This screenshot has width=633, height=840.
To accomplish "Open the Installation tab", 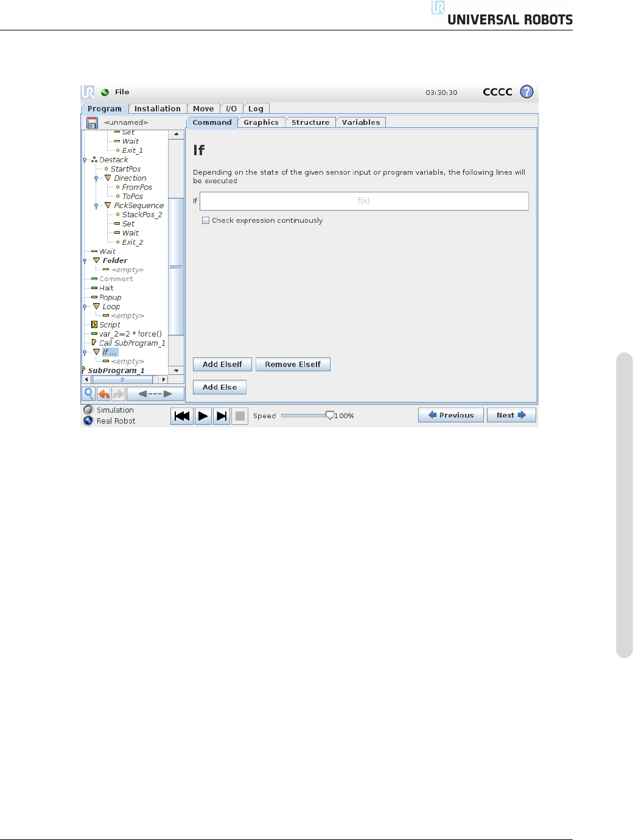I will pyautogui.click(x=158, y=109).
